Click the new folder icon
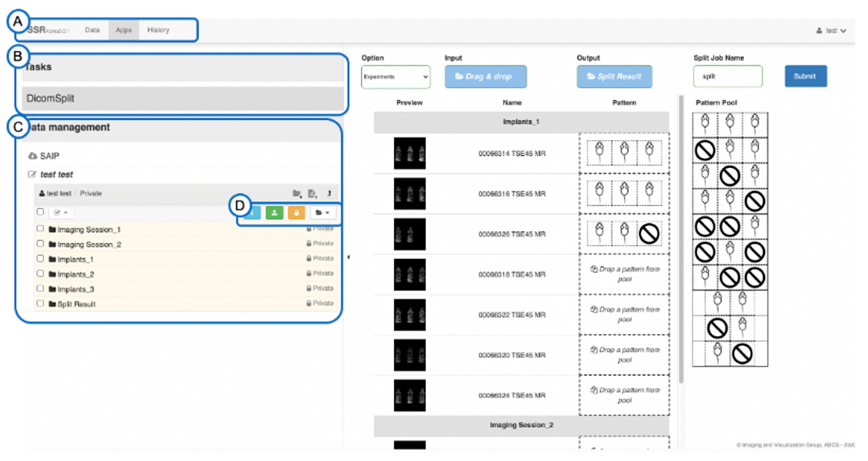Screen dimensions: 868x461 click(x=297, y=193)
